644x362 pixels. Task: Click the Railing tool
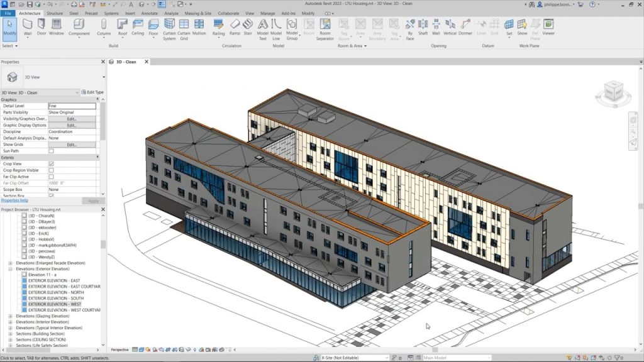219,28
